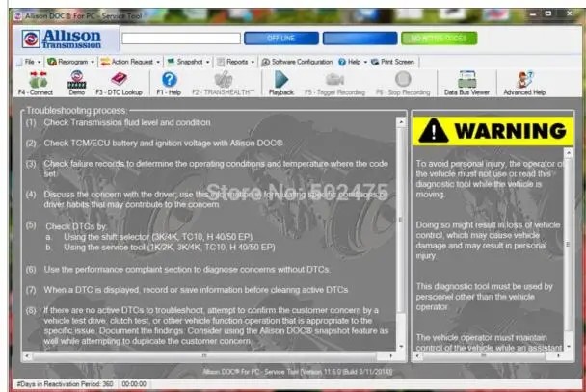The image size is (586, 392).
Task: Click troubleshooting horizontal scrollbar left arrow
Action: click(27, 356)
